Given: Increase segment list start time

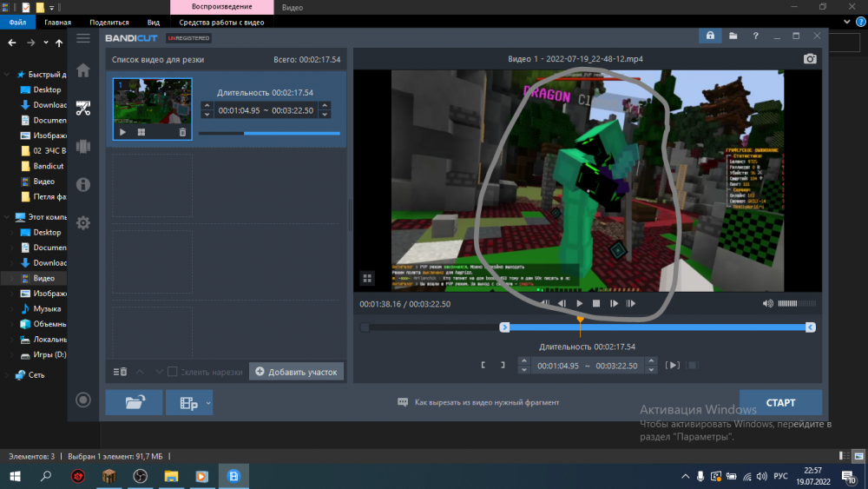Looking at the screenshot, I should pos(207,105).
